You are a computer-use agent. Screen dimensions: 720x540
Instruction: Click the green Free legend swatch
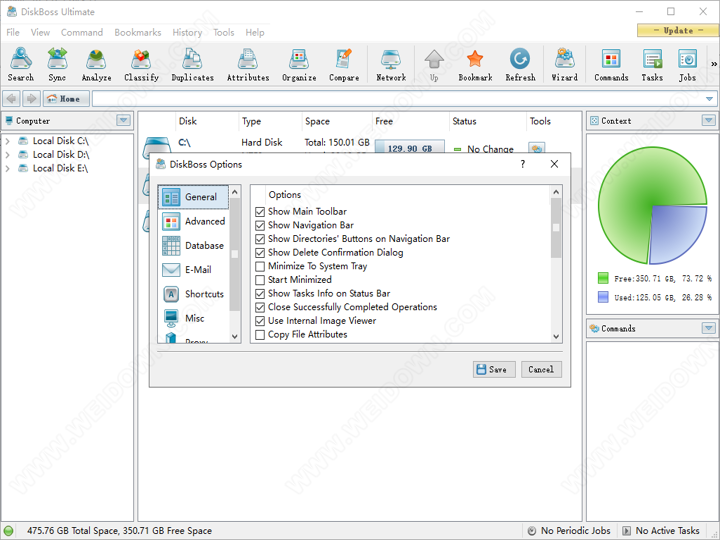603,278
